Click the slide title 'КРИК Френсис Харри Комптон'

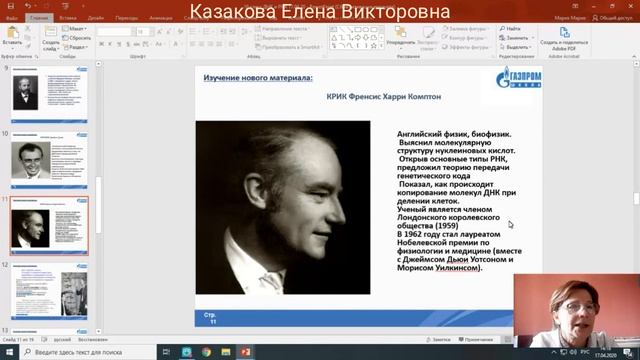pos(384,97)
